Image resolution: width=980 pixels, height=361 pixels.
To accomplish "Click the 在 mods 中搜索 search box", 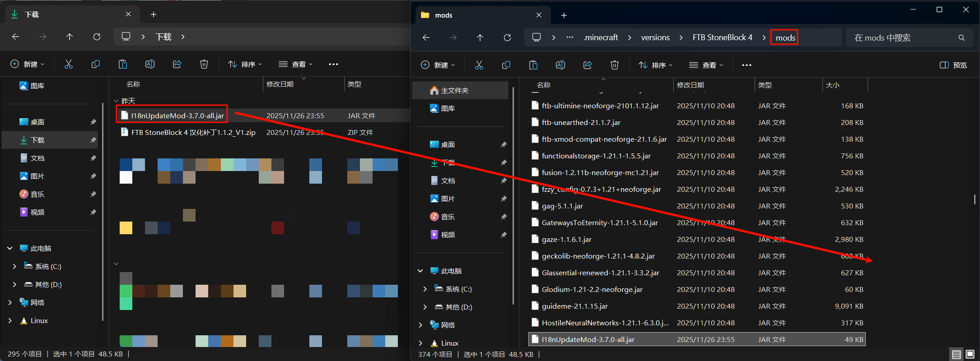I will pos(903,37).
